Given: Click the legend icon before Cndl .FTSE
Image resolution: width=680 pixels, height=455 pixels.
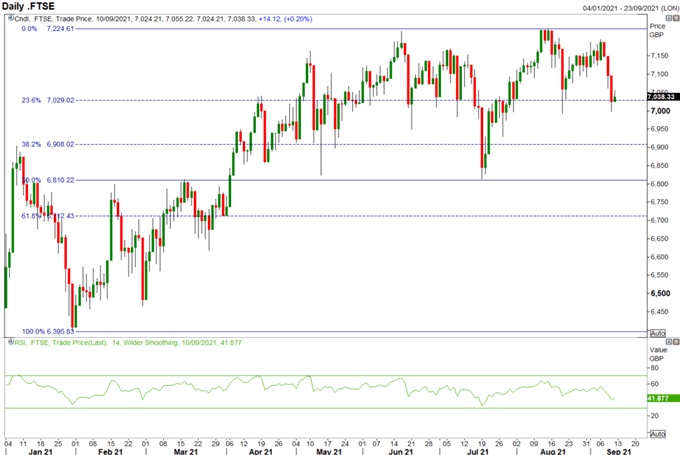Looking at the screenshot, I should click(11, 19).
